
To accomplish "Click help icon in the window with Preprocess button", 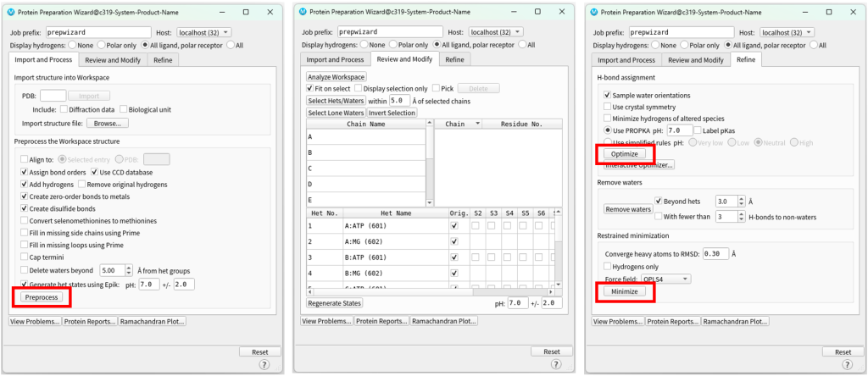I will click(264, 365).
